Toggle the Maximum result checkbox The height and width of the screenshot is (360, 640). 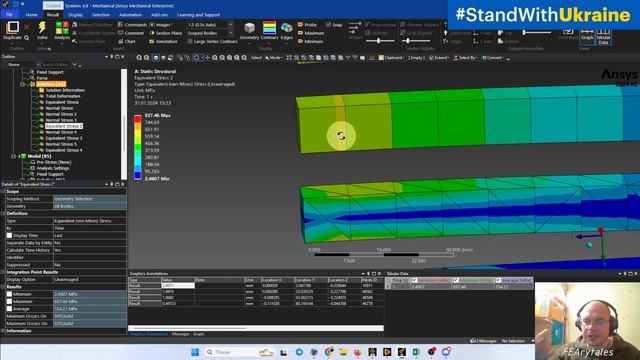9,301
